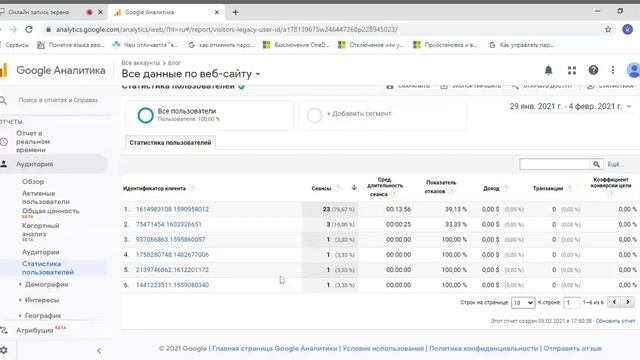Image resolution: width=640 pixels, height=360 pixels.
Task: Click help icon beside Транзакции column
Action: tap(569, 188)
